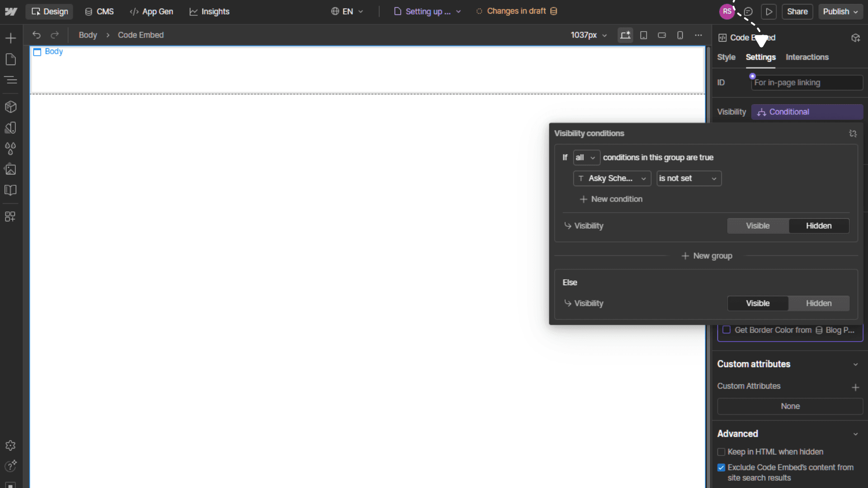
Task: Open the Pages panel
Action: (10, 59)
